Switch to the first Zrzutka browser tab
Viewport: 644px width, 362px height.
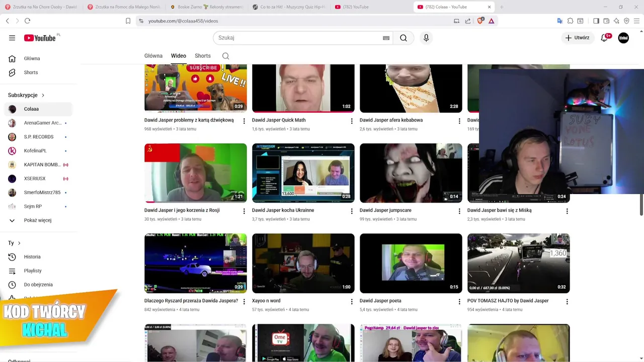tap(42, 7)
